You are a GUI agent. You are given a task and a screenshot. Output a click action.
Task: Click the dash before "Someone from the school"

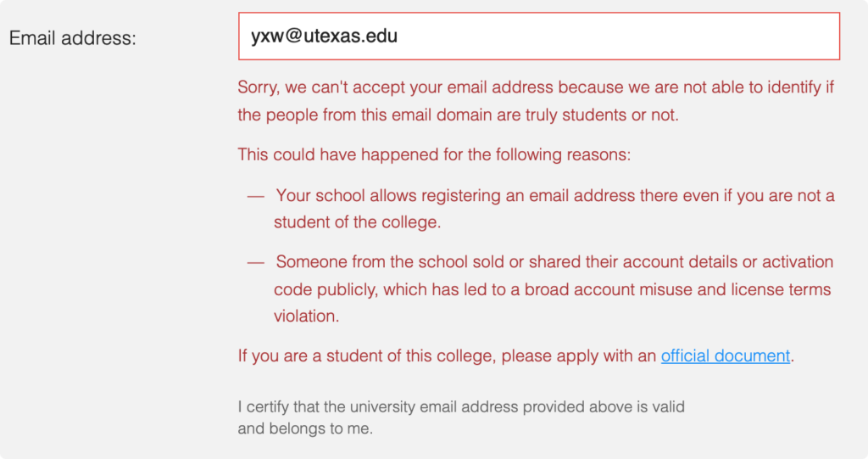pyautogui.click(x=255, y=262)
